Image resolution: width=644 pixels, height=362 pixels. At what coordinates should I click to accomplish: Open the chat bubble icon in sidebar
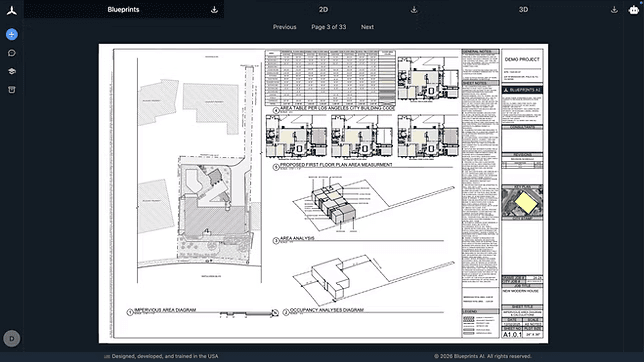point(12,53)
